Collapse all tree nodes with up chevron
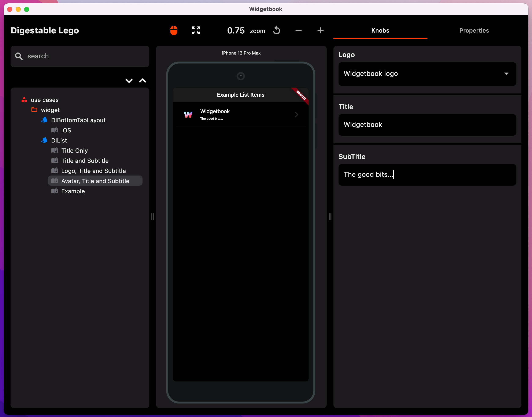This screenshot has height=417, width=532. pyautogui.click(x=143, y=81)
